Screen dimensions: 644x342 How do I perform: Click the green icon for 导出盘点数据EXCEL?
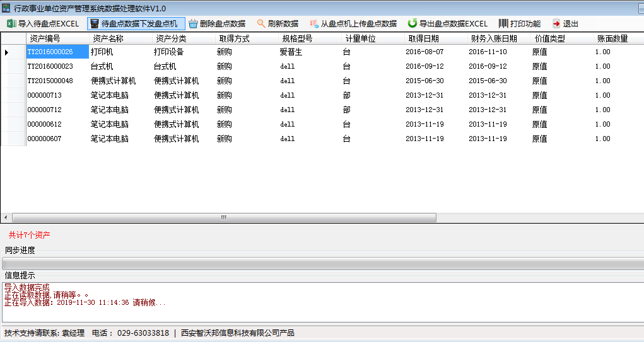413,23
